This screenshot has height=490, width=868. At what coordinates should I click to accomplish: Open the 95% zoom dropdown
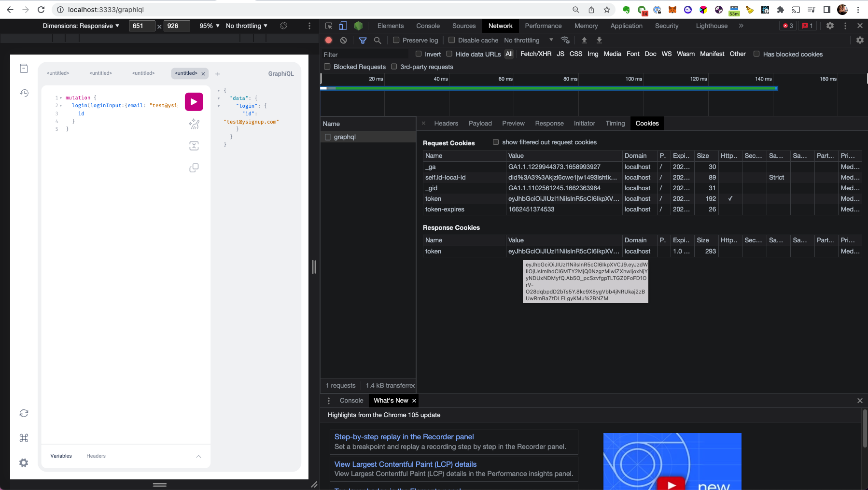[210, 26]
